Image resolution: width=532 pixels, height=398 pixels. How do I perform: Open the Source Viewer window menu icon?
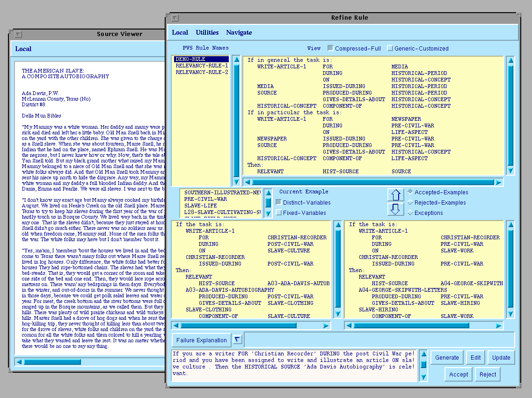point(18,34)
